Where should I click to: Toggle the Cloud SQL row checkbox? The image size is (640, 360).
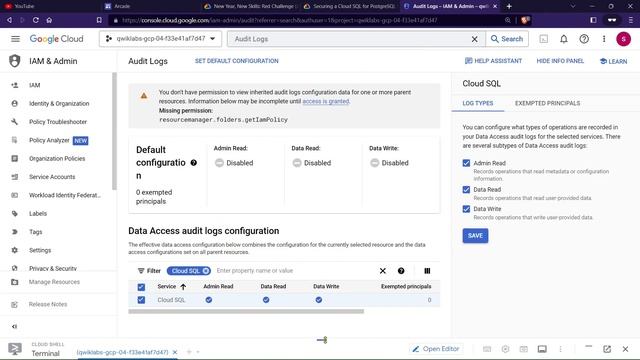(x=141, y=300)
